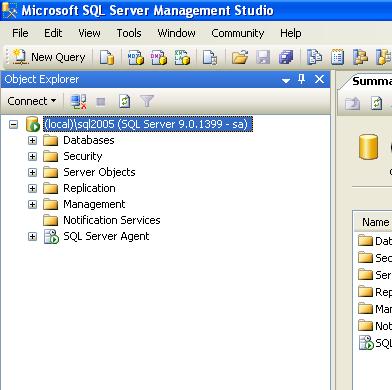The image size is (392, 390).
Task: Click the Open File folder icon
Action: coord(240,57)
